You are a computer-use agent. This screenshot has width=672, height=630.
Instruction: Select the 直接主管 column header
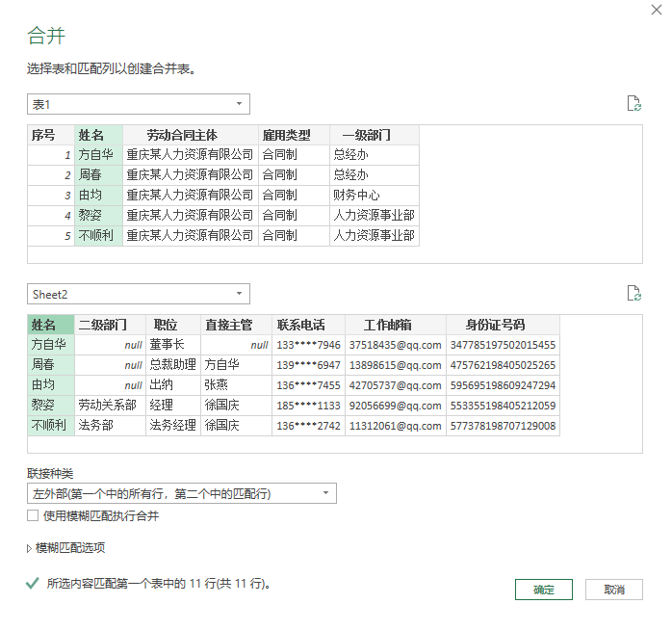coord(236,325)
